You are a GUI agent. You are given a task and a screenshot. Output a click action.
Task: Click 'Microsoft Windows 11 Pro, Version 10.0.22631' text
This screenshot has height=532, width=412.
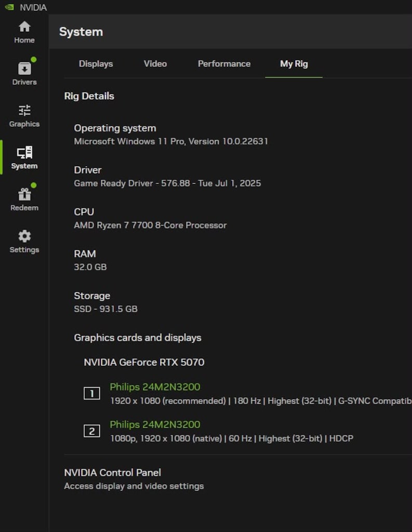coord(171,141)
